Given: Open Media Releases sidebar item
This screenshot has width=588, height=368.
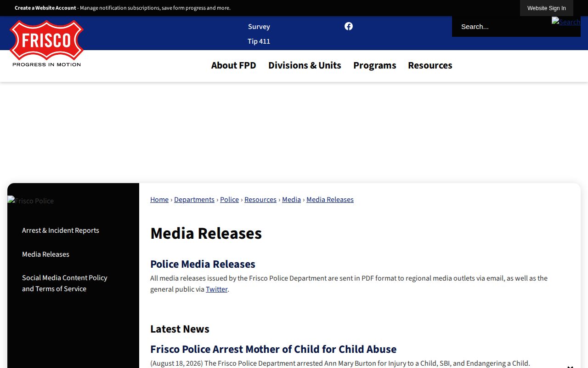Looking at the screenshot, I should pyautogui.click(x=45, y=254).
